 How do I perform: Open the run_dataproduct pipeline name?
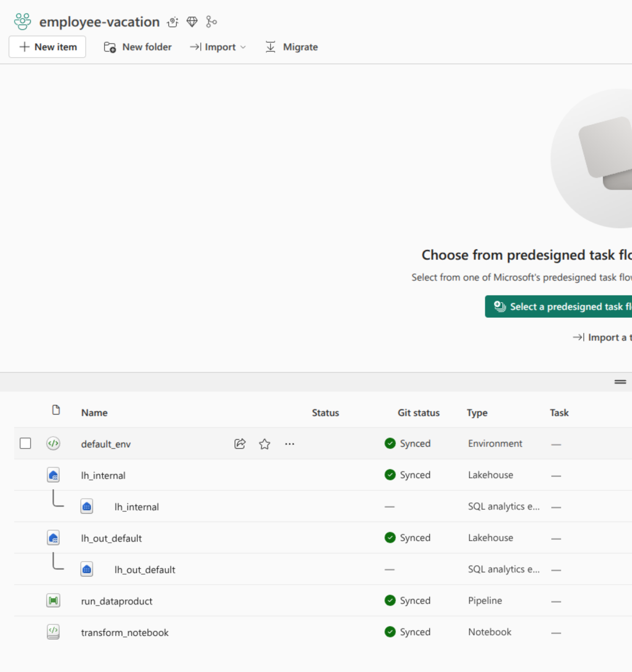(117, 601)
